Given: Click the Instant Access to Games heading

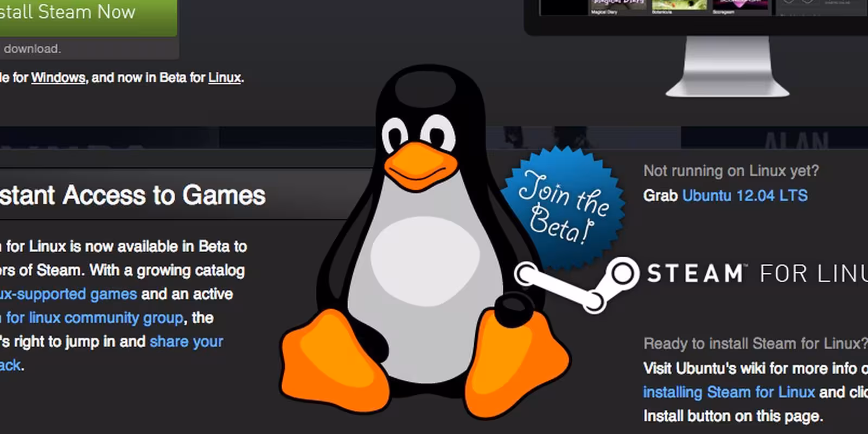Looking at the screenshot, I should tap(132, 195).
